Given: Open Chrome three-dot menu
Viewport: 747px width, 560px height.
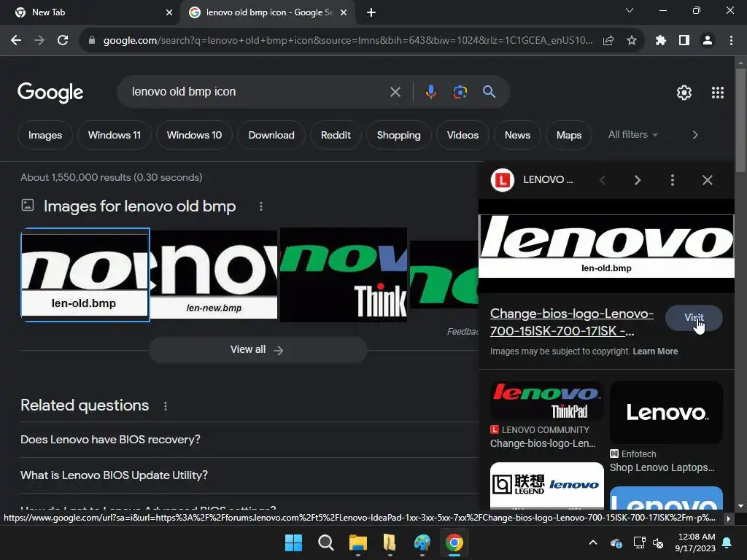Looking at the screenshot, I should point(731,41).
